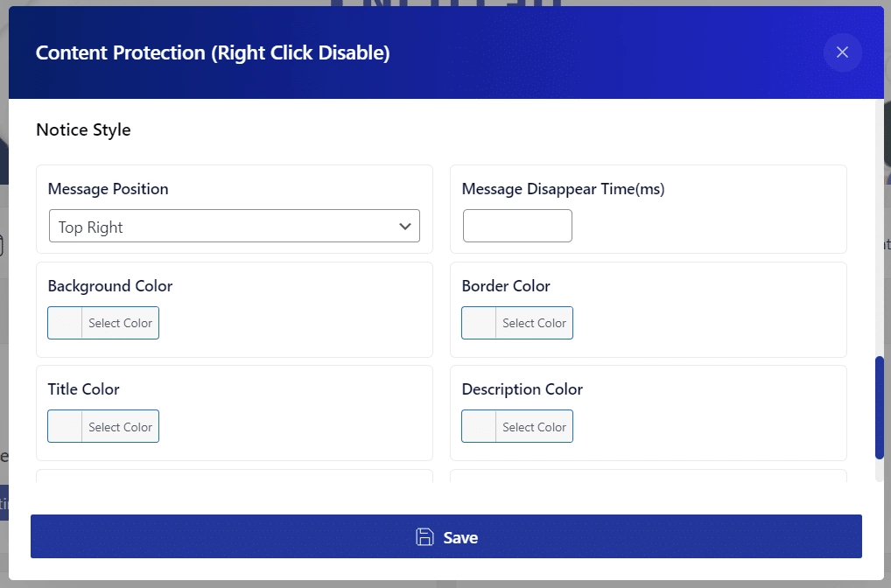Close the Content Protection dialog with the X
The image size is (891, 588).
(x=841, y=52)
